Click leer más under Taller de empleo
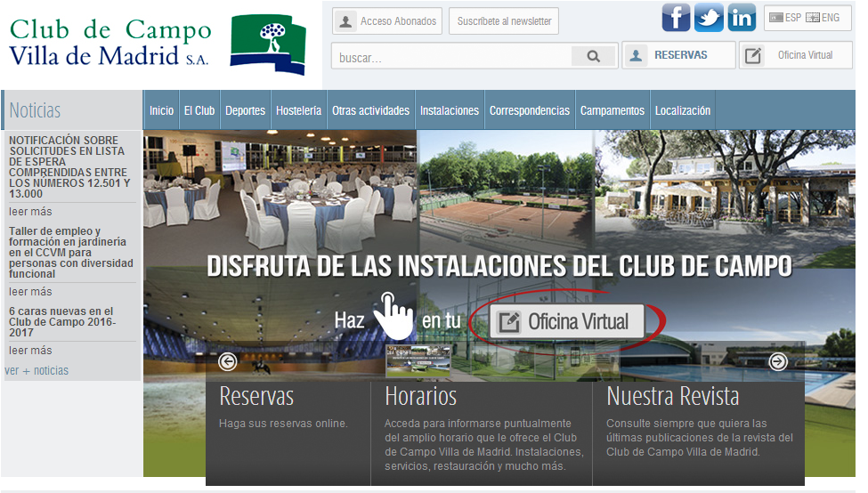Viewport: 868px width, 493px height. coord(30,292)
